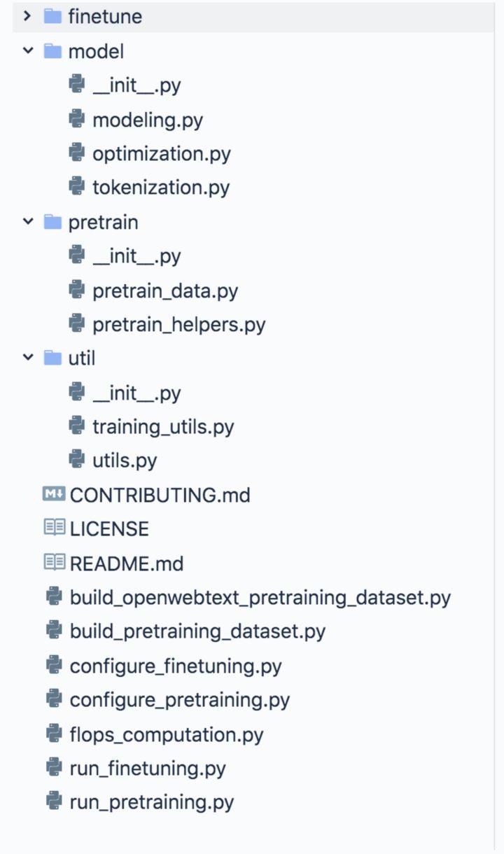Viewport: 504px width, 854px height.
Task: Expand the finetune folder chevron
Action: click(x=28, y=15)
